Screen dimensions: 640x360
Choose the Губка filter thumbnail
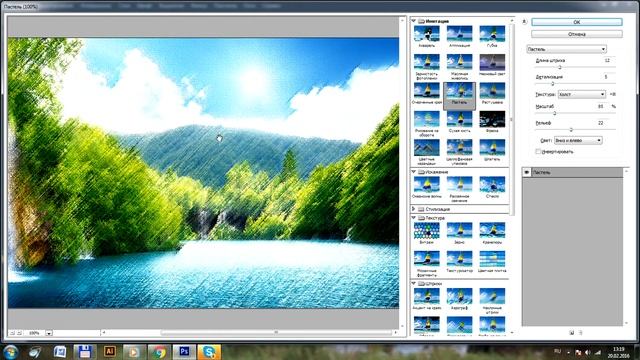pos(492,34)
